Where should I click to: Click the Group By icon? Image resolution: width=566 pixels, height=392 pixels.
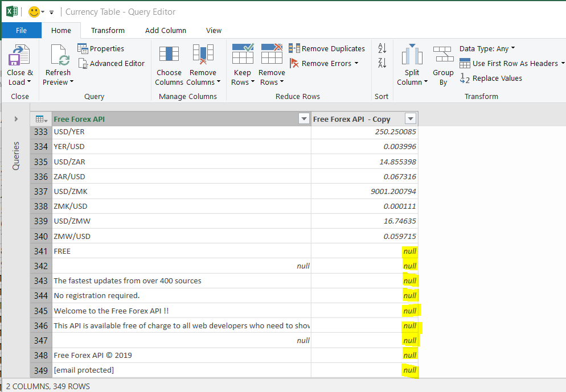tap(443, 54)
